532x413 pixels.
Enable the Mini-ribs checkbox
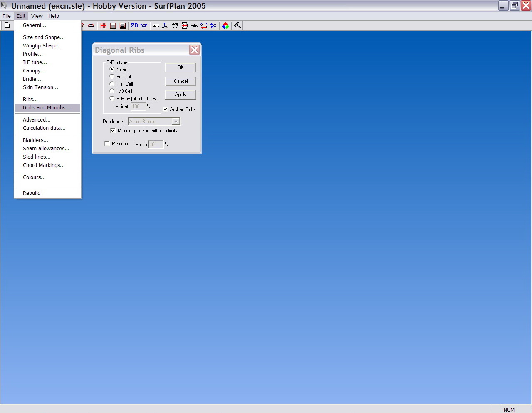107,144
